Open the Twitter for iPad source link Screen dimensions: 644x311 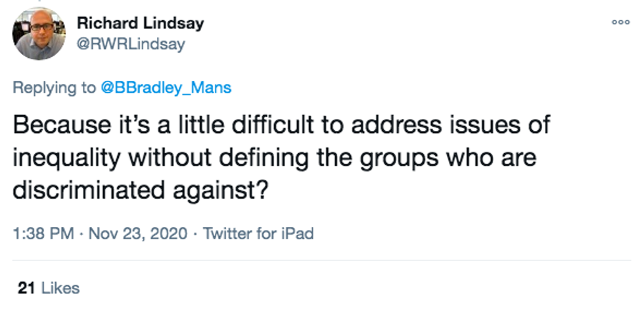pyautogui.click(x=258, y=233)
